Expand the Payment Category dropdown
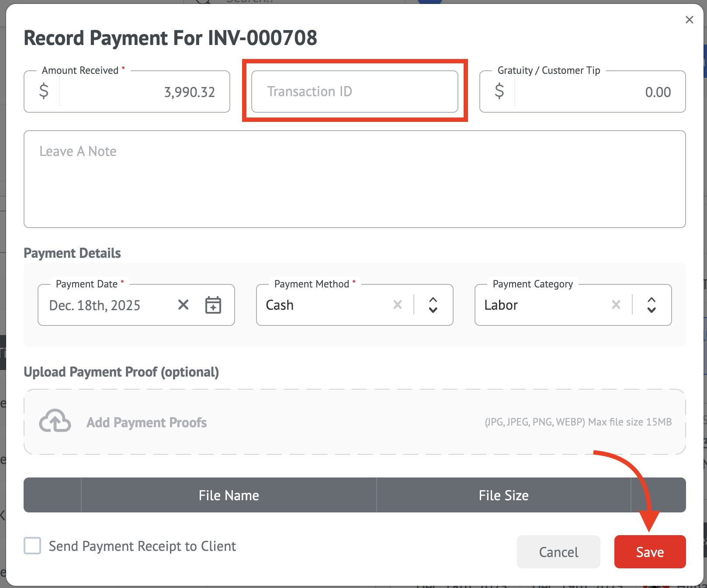 [652, 305]
